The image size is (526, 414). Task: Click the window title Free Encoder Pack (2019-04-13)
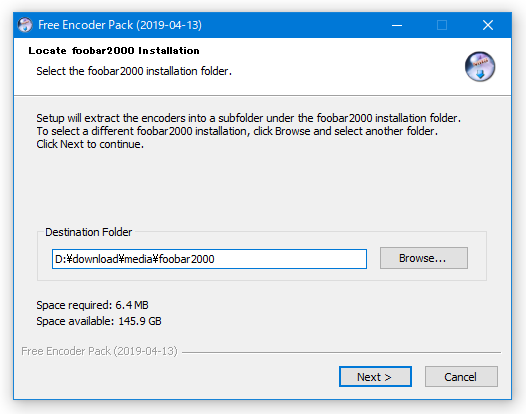[x=120, y=25]
